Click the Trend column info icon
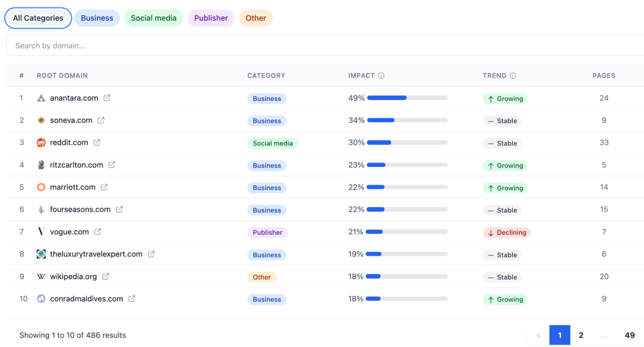Viewport: 644px width, 347px height. pos(513,76)
